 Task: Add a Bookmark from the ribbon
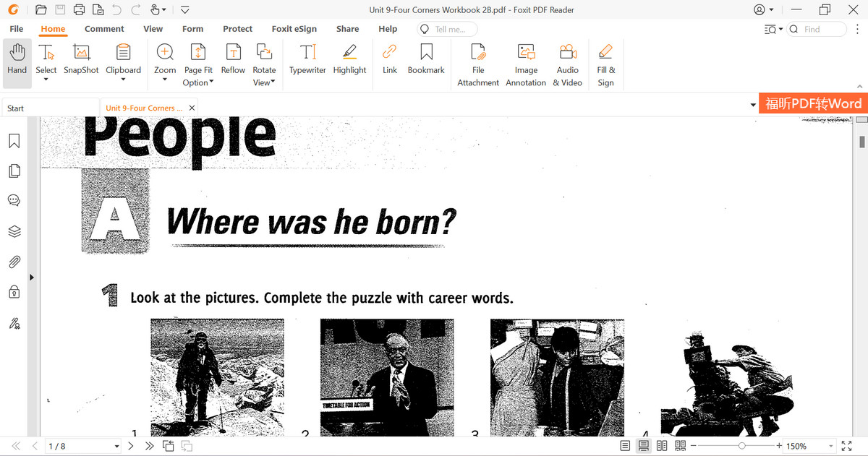[426, 60]
